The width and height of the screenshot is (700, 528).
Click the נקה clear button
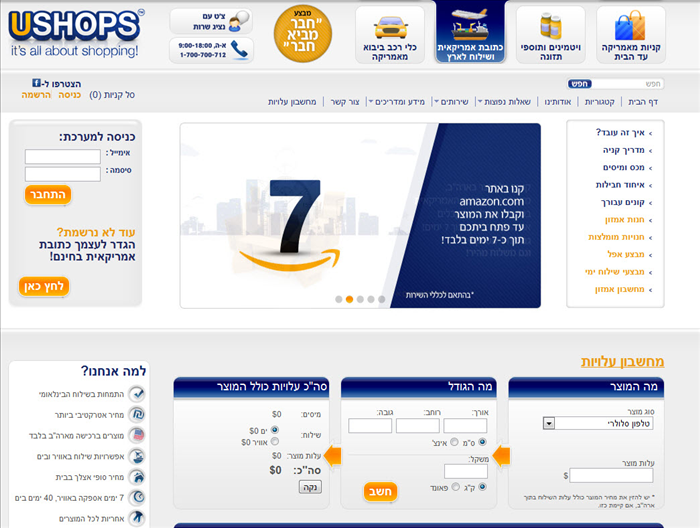click(310, 487)
